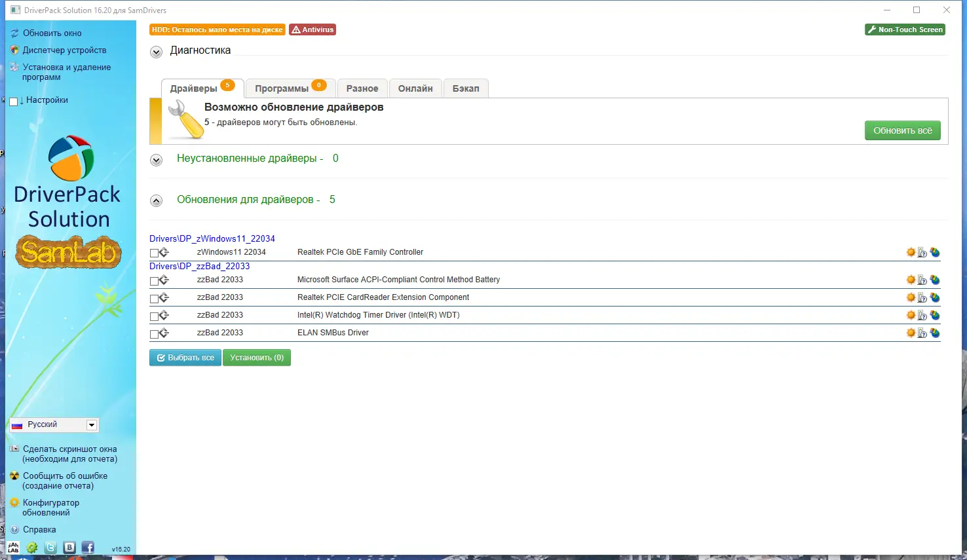Open the Facebook icon in the sidebar
The width and height of the screenshot is (967, 560).
[88, 548]
